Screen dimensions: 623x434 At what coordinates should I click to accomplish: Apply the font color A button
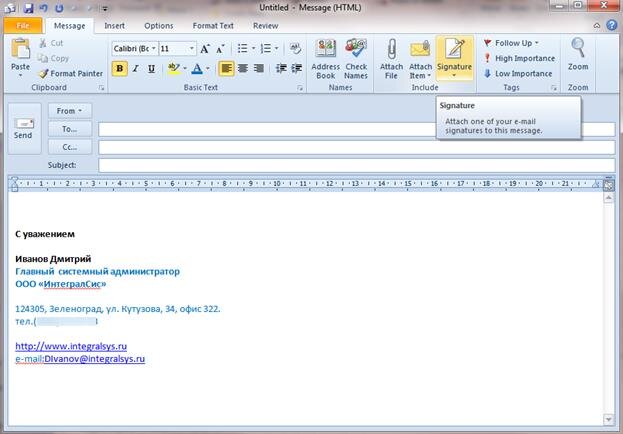coord(197,68)
